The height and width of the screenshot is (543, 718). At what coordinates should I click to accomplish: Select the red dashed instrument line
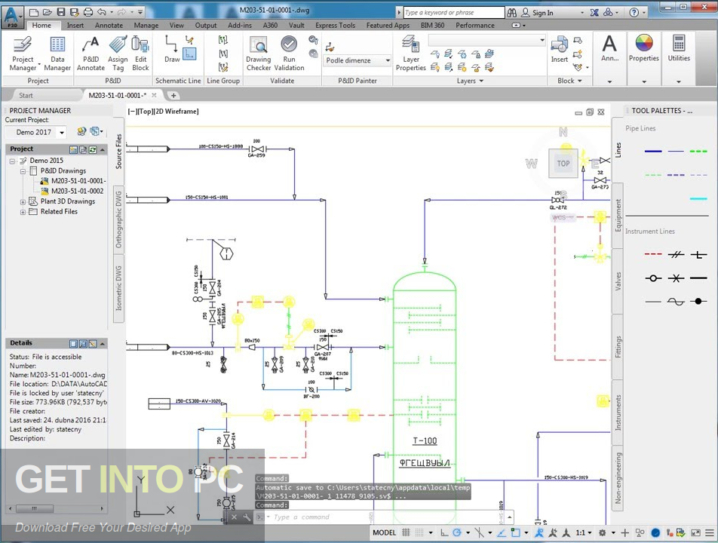pyautogui.click(x=653, y=254)
